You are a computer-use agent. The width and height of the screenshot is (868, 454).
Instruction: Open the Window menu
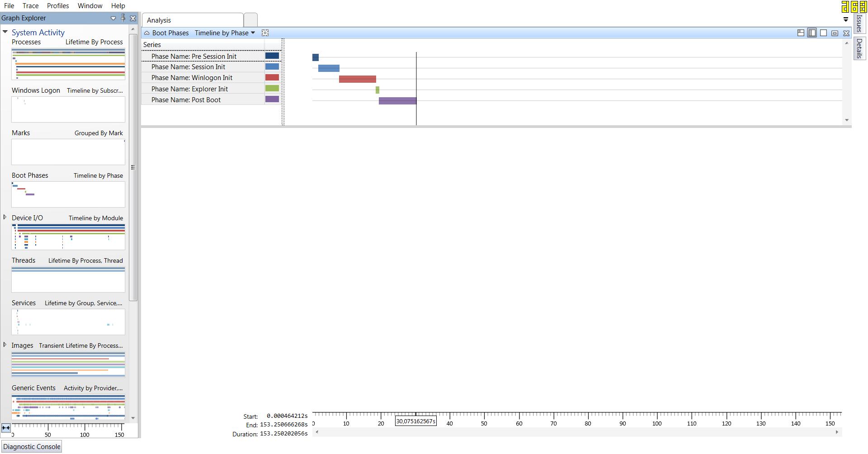(x=90, y=6)
